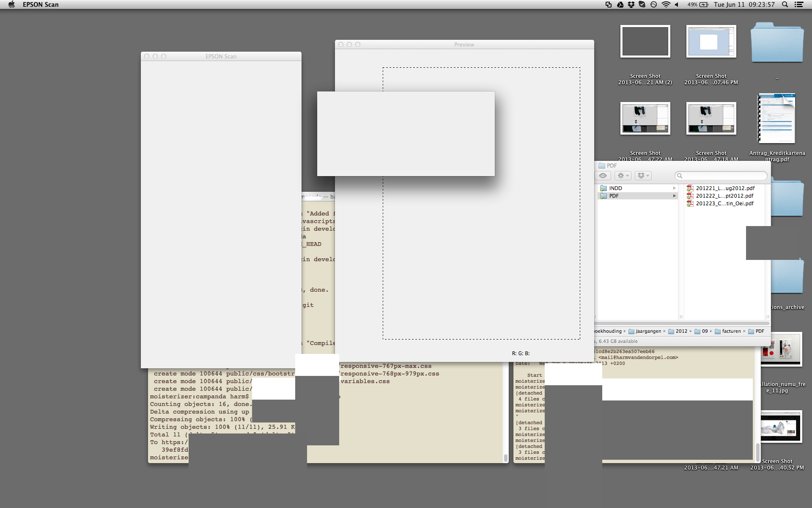The height and width of the screenshot is (508, 812).
Task: Open Spotlight search magnifier
Action: (785, 5)
